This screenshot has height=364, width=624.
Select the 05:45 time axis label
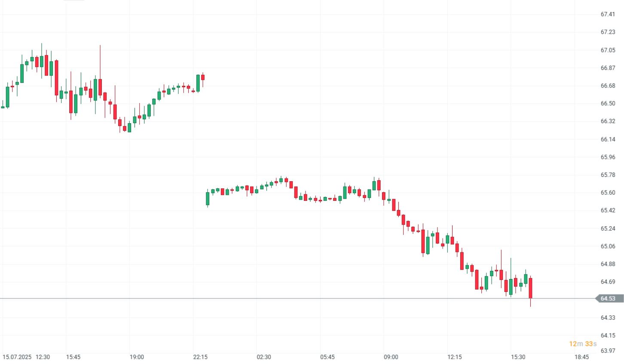327,357
